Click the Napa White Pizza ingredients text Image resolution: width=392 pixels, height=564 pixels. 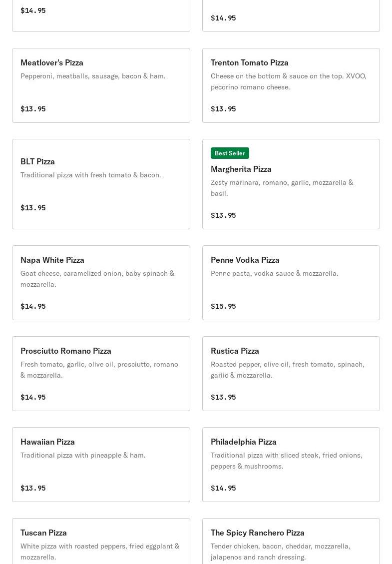pyautogui.click(x=97, y=279)
